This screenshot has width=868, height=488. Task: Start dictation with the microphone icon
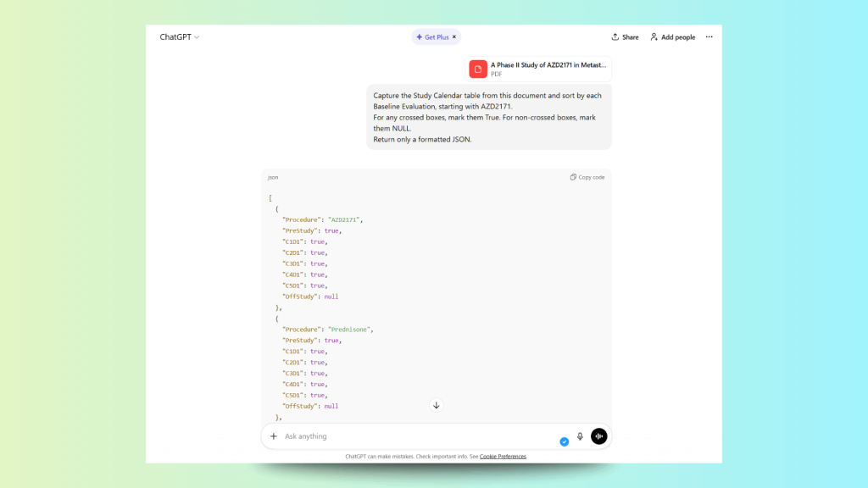pyautogui.click(x=581, y=436)
